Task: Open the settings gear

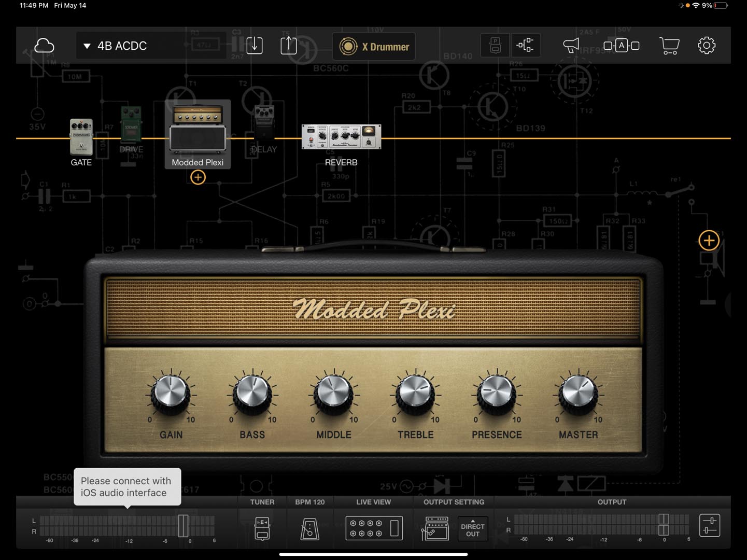Action: pos(706,46)
